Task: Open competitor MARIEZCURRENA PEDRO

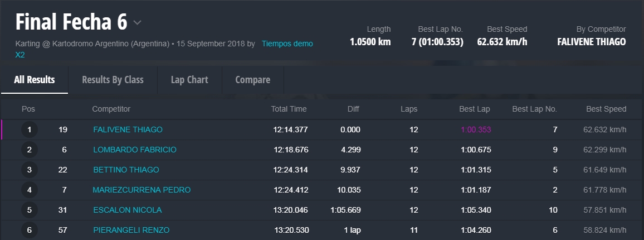Action: (x=142, y=190)
